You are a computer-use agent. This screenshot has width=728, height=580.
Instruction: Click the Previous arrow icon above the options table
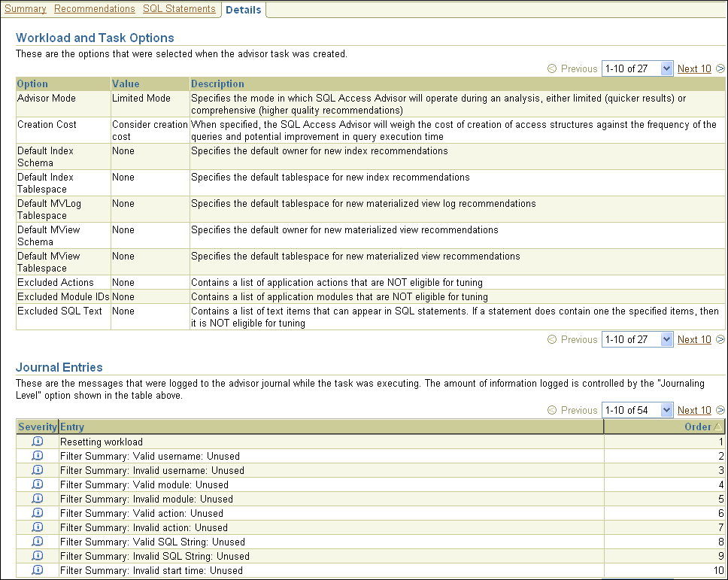[551, 68]
